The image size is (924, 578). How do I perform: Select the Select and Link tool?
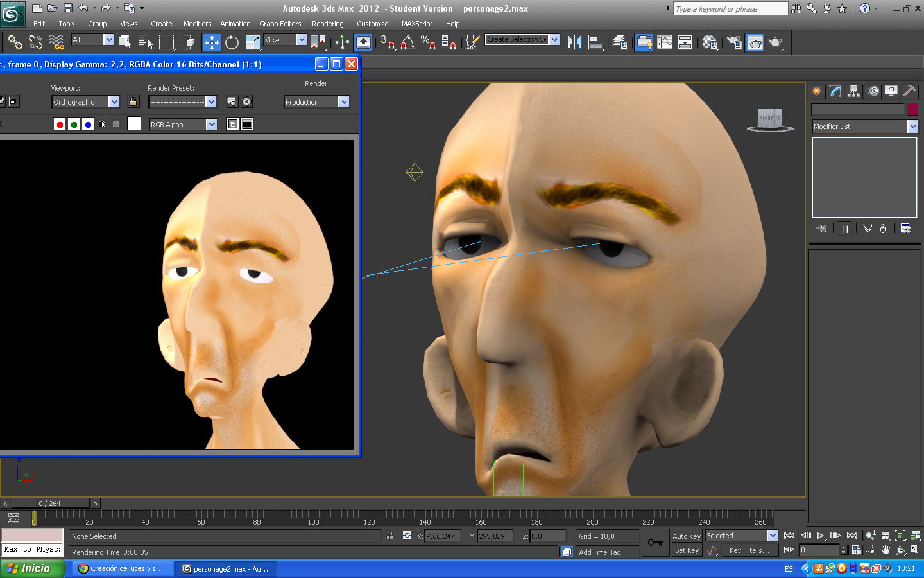pyautogui.click(x=15, y=42)
